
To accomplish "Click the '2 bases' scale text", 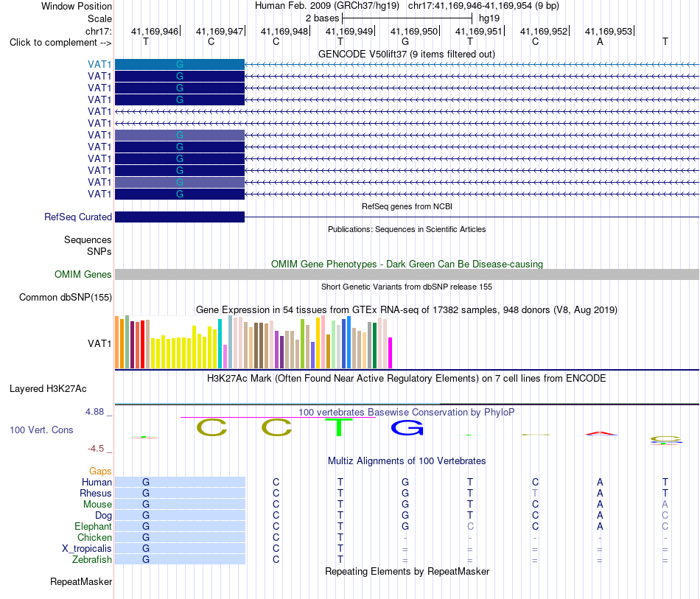I will tap(322, 18).
